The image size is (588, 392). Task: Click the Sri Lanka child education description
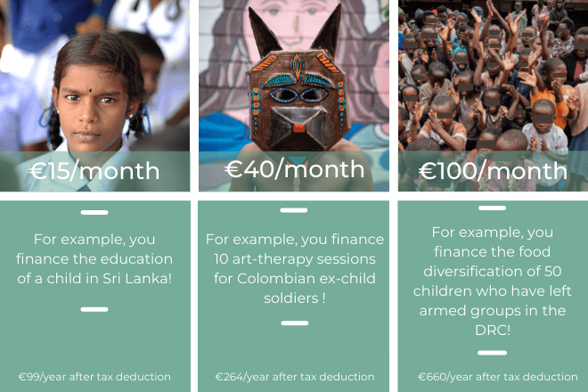(x=94, y=258)
